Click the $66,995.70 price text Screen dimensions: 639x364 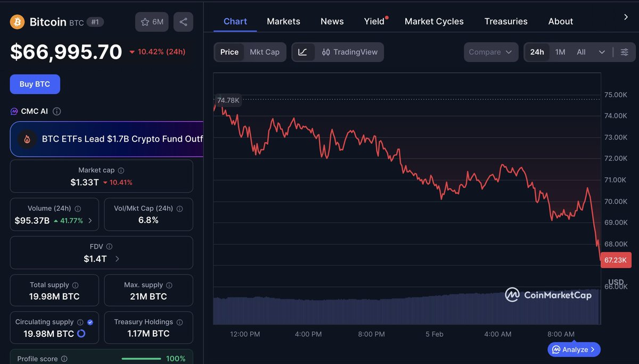(x=66, y=52)
